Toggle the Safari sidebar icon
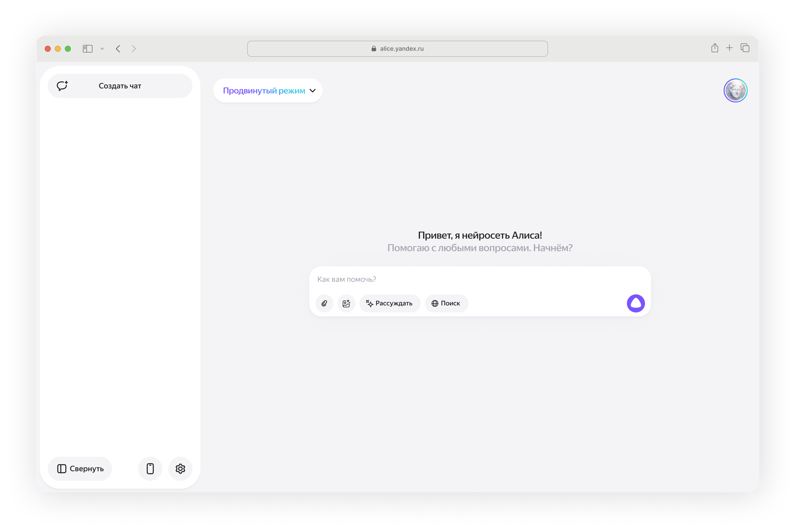 [88, 49]
